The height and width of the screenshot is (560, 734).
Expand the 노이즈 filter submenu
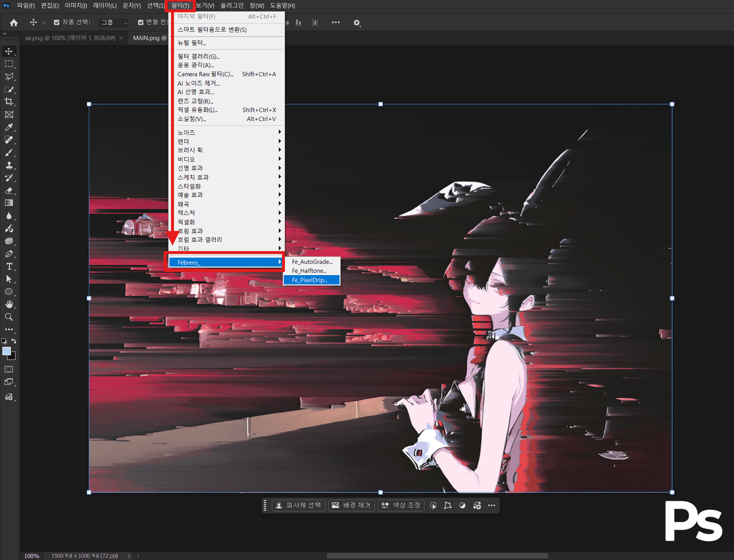[226, 132]
